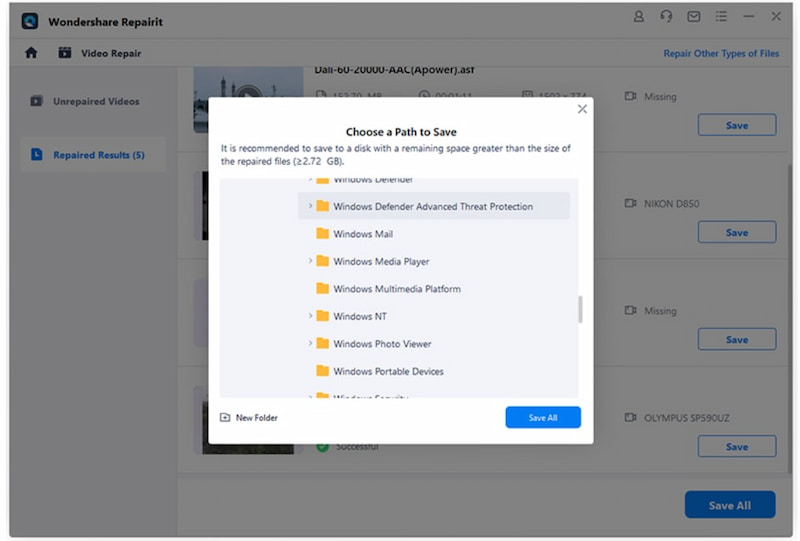The width and height of the screenshot is (800, 541).
Task: Expand the Windows Media Player folder
Action: pos(310,262)
